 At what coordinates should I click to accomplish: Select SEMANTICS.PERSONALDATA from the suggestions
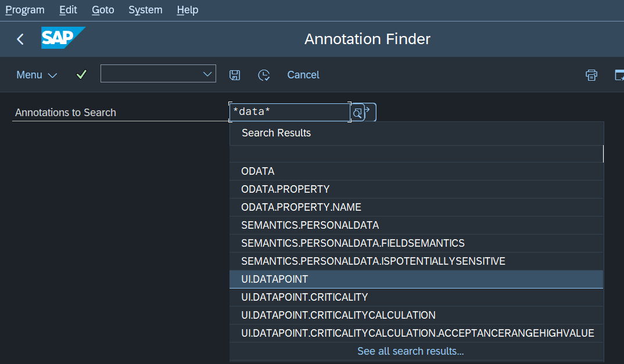pyautogui.click(x=310, y=225)
